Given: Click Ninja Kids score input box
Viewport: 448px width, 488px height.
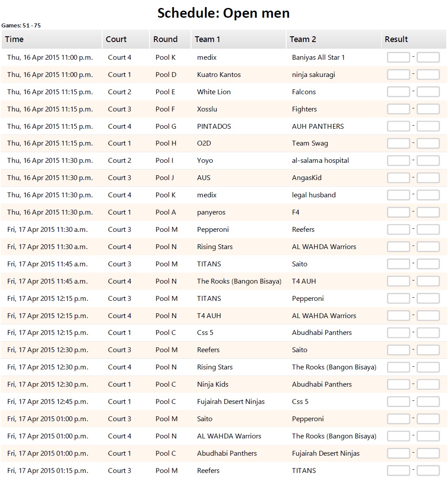Looking at the screenshot, I should pyautogui.click(x=398, y=384).
